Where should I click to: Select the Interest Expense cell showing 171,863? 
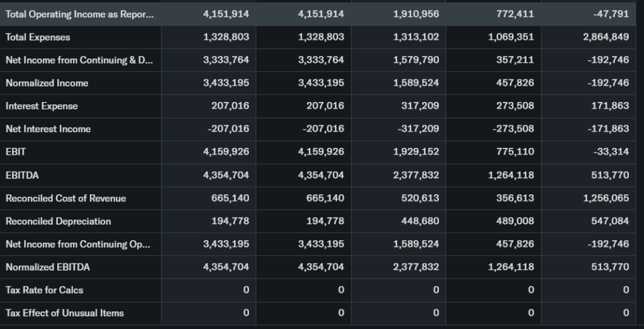(x=610, y=106)
